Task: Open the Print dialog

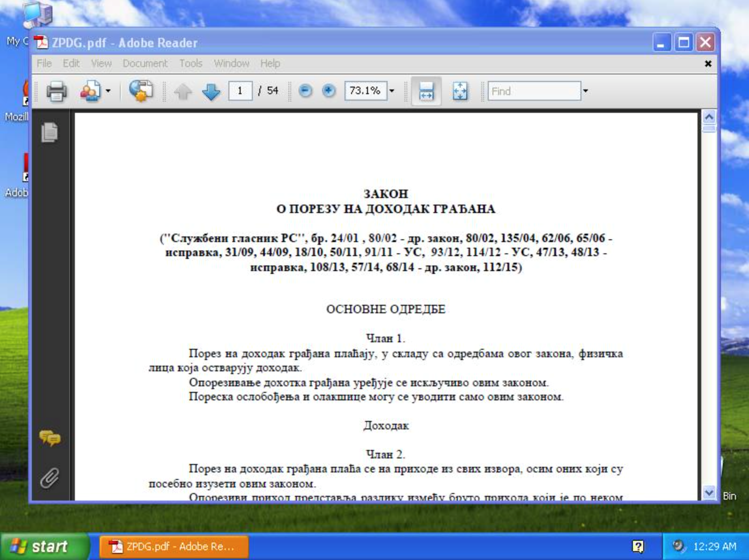Action: 56,91
